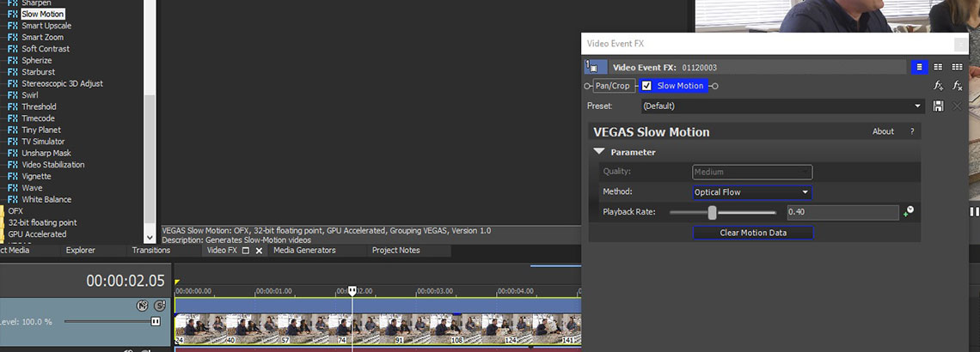
Task: Click the delete preset X icon
Action: pyautogui.click(x=957, y=106)
